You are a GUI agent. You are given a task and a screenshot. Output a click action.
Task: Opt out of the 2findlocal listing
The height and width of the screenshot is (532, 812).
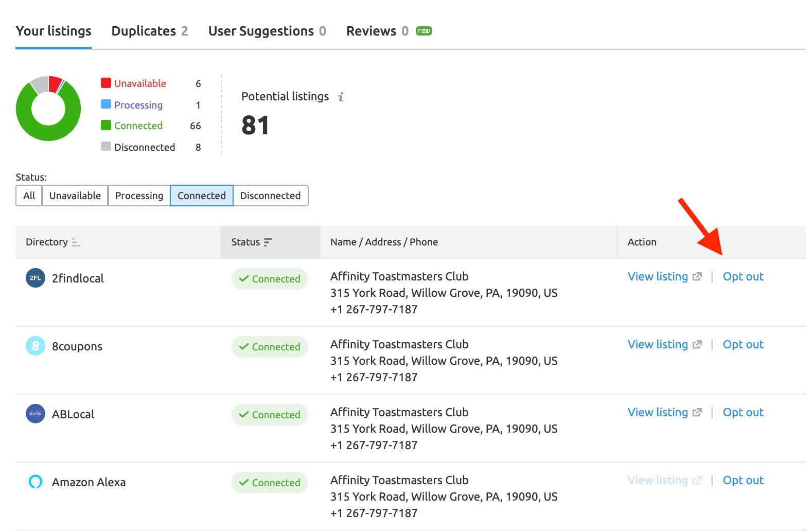click(x=743, y=276)
